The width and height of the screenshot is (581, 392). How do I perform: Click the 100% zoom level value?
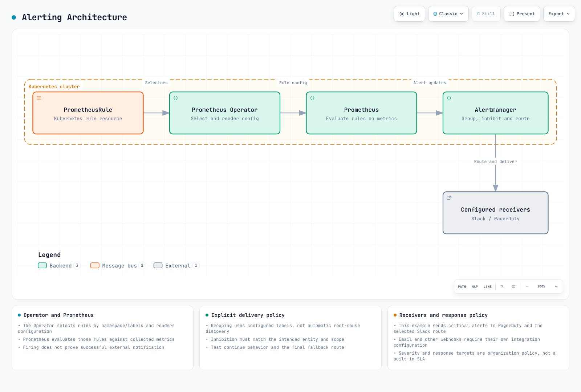click(x=541, y=287)
